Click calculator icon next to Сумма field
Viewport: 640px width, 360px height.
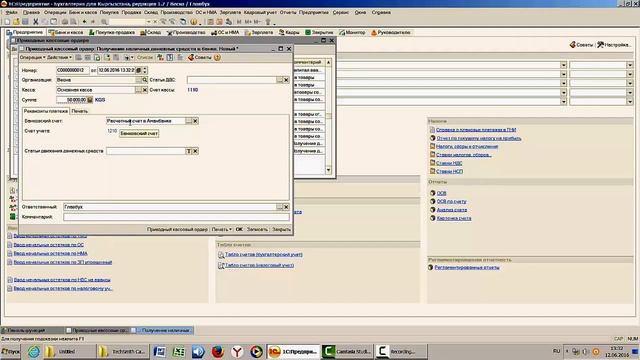click(x=90, y=100)
